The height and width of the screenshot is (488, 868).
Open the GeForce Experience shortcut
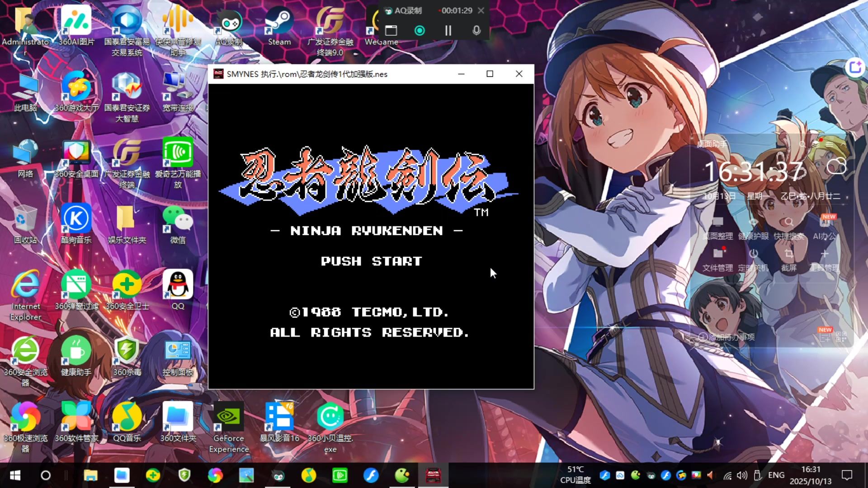coord(228,420)
